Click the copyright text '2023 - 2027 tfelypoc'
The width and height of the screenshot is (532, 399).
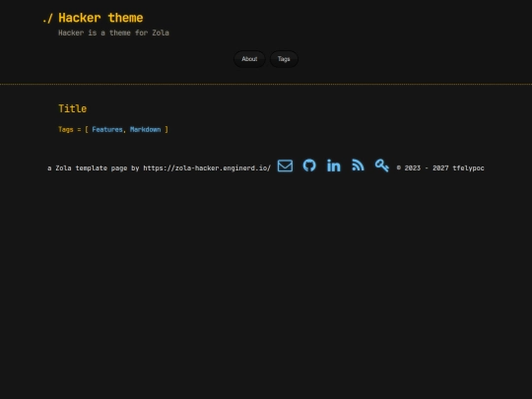click(x=444, y=168)
